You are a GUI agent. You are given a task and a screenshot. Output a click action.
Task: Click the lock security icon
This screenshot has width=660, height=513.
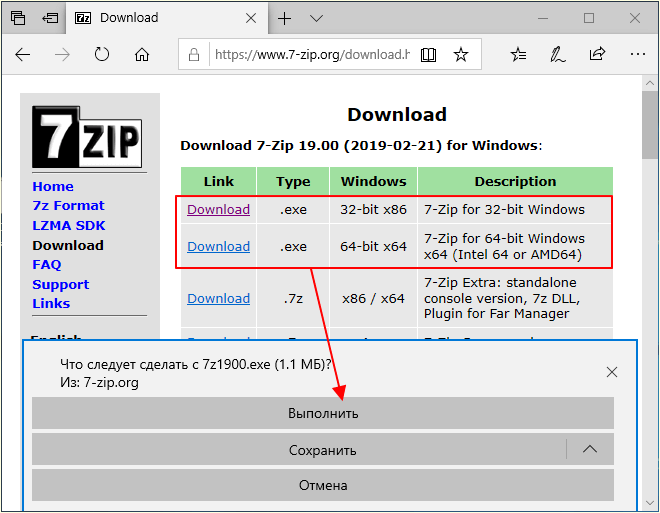(x=194, y=54)
